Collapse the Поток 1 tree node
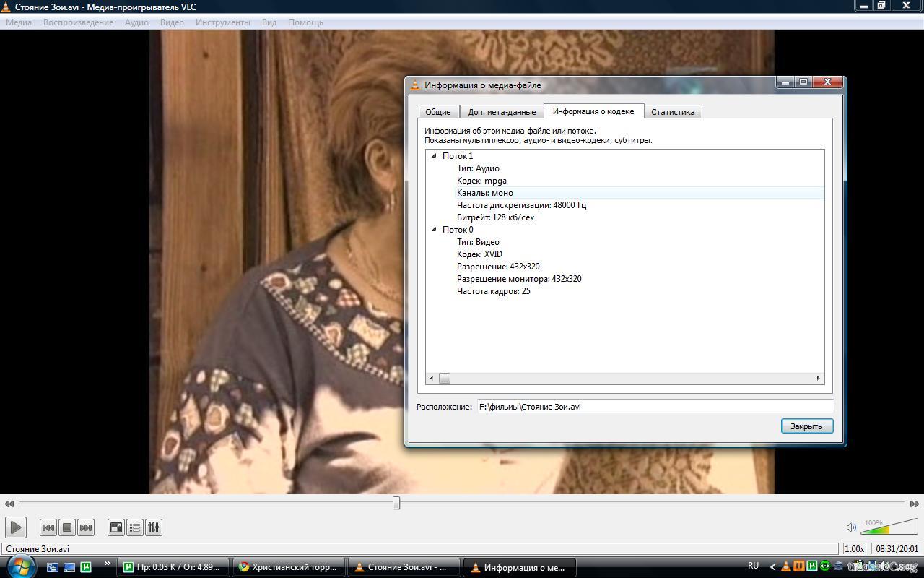The height and width of the screenshot is (578, 924). click(x=434, y=156)
